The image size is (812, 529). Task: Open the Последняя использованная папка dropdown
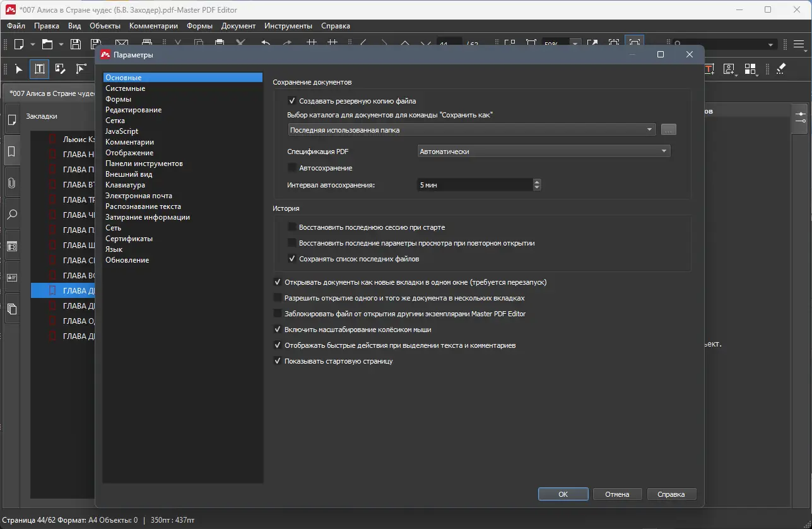650,129
